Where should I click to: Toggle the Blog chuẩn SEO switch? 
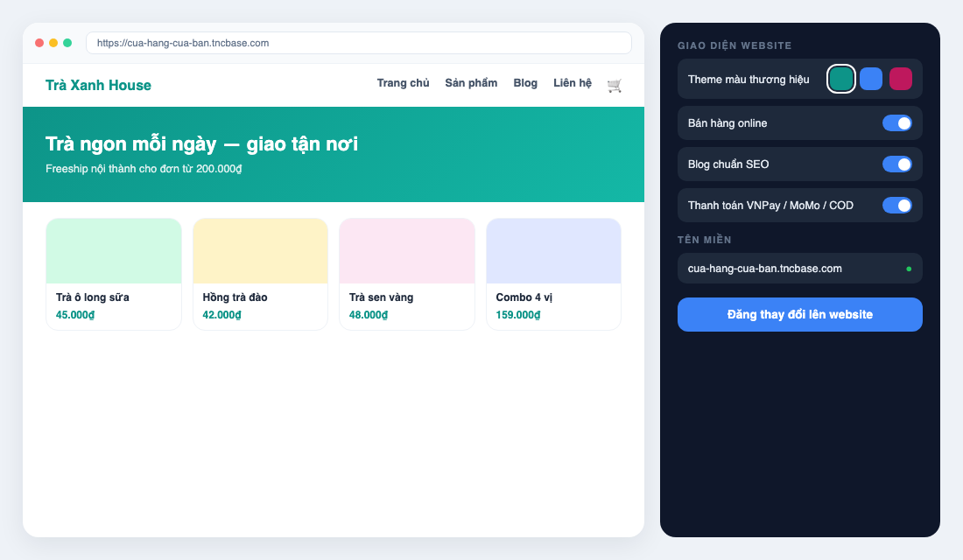(x=897, y=164)
